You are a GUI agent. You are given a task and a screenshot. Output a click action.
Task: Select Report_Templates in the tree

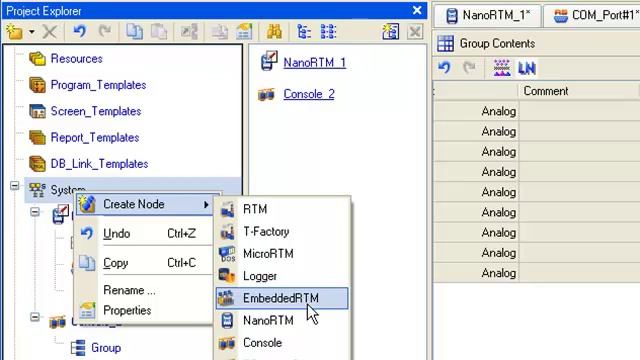95,138
